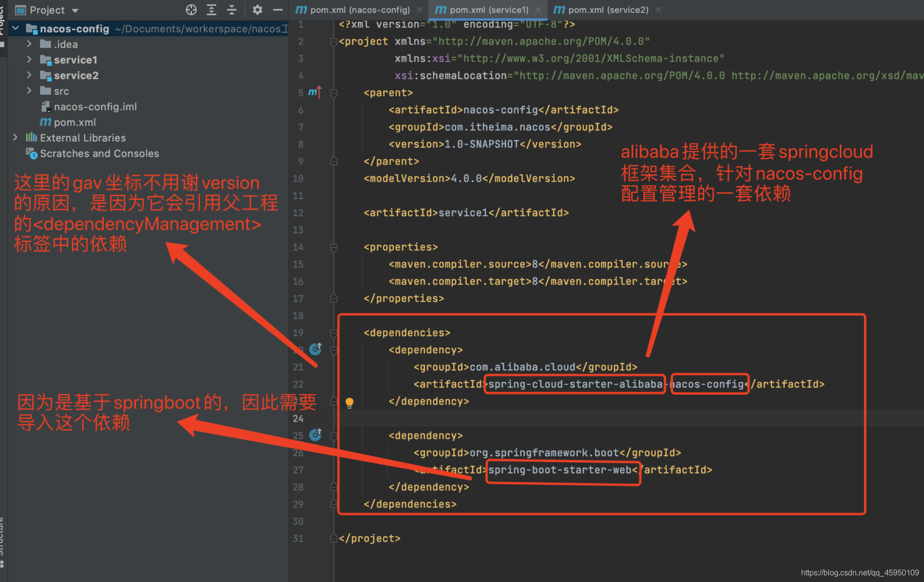Open the Project view dropdown arrow
Image resolution: width=924 pixels, height=582 pixels.
click(x=75, y=10)
